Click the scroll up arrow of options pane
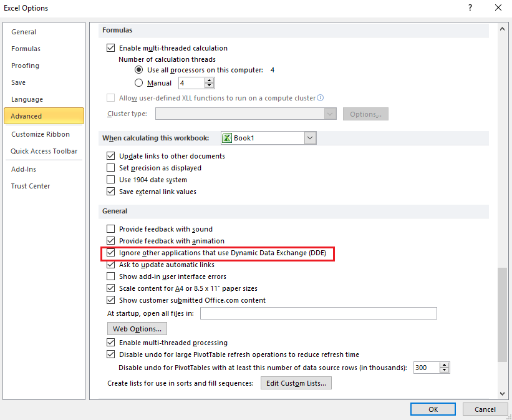This screenshot has width=512, height=420. coord(502,29)
